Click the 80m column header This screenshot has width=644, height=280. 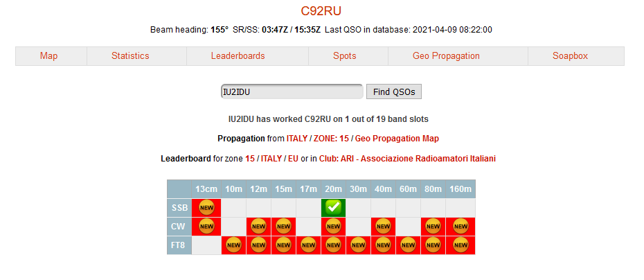433,189
